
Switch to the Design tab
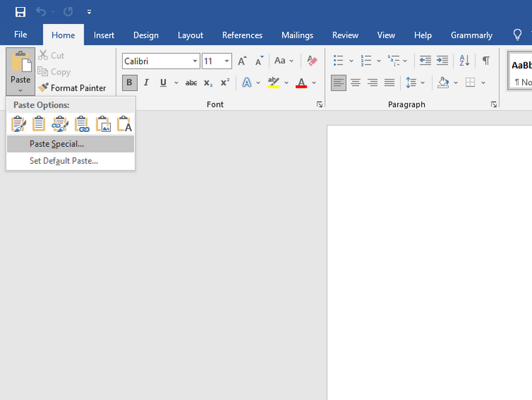click(146, 35)
